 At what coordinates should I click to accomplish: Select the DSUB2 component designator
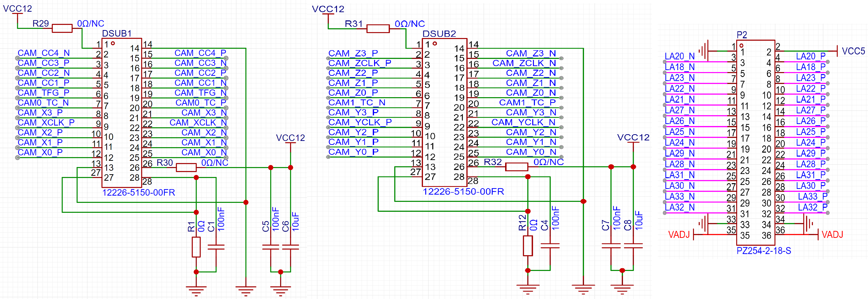tap(439, 34)
